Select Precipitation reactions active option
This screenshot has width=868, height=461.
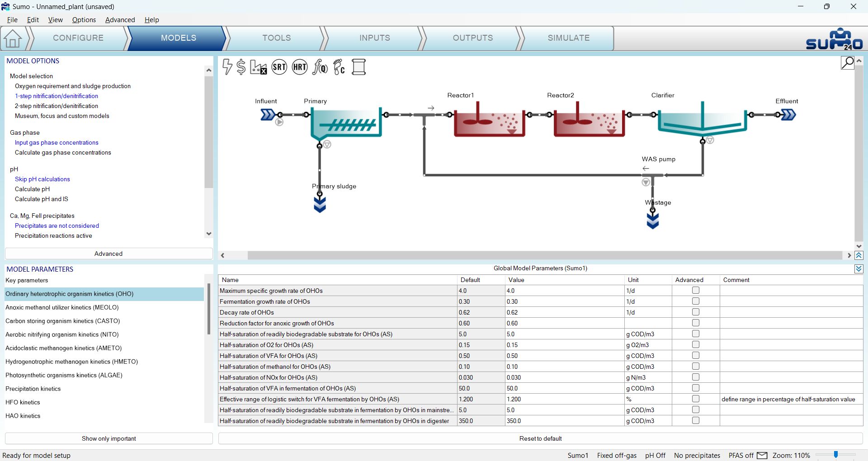pyautogui.click(x=53, y=235)
